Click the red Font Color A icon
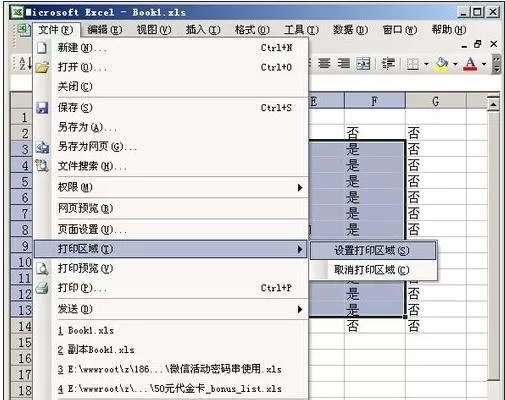 tap(470, 63)
